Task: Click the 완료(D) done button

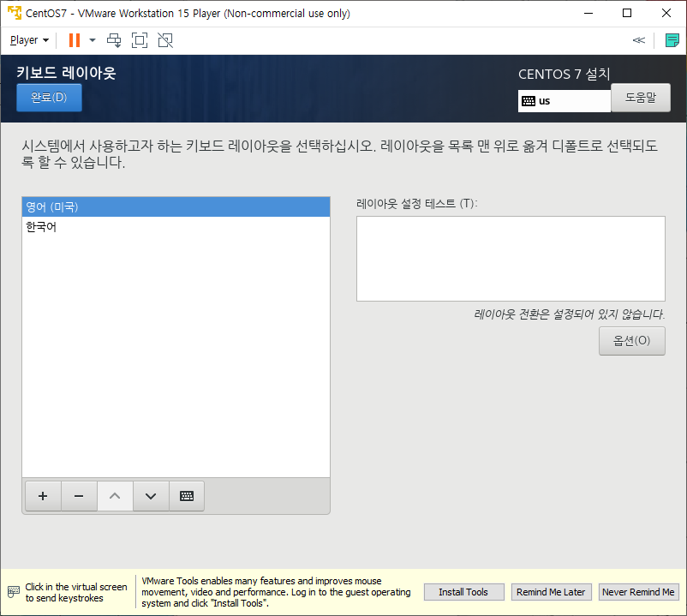Action: [x=49, y=98]
